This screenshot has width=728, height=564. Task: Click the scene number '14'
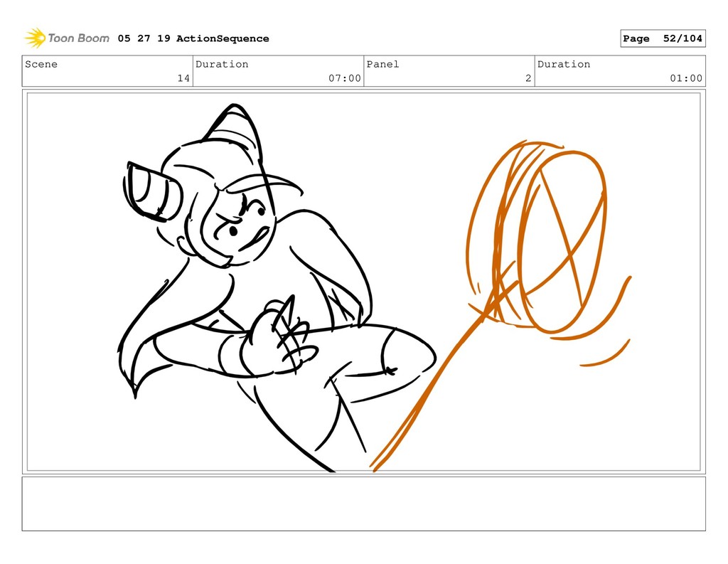pyautogui.click(x=183, y=78)
